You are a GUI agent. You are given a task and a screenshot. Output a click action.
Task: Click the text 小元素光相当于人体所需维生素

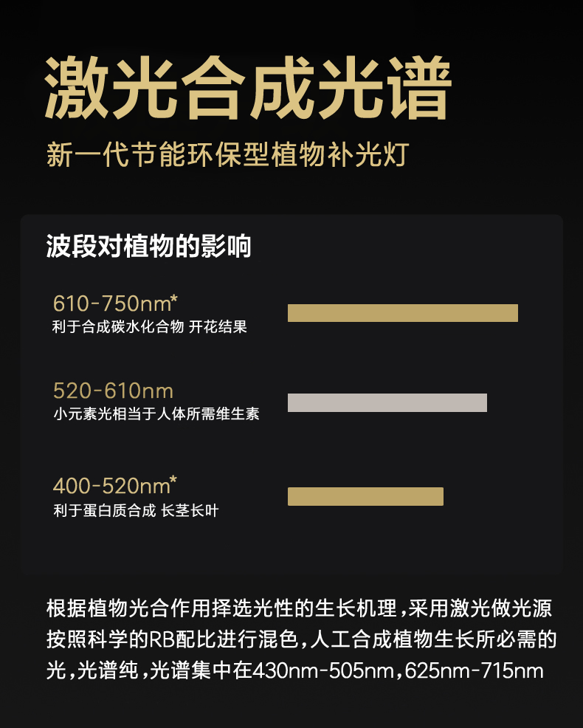pyautogui.click(x=156, y=414)
